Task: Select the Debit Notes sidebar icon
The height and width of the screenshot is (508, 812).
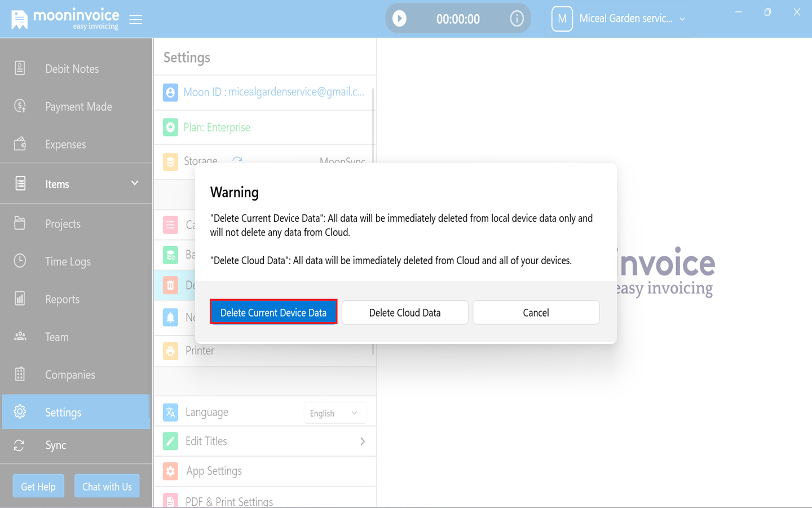Action: [20, 68]
